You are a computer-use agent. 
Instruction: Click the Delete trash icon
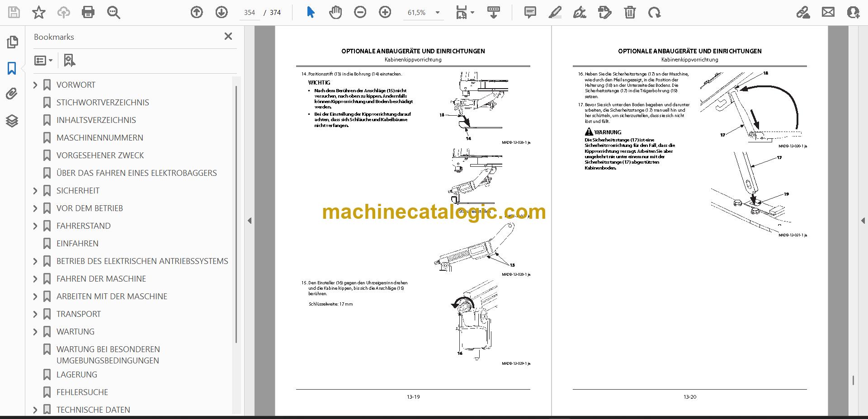pyautogui.click(x=630, y=12)
